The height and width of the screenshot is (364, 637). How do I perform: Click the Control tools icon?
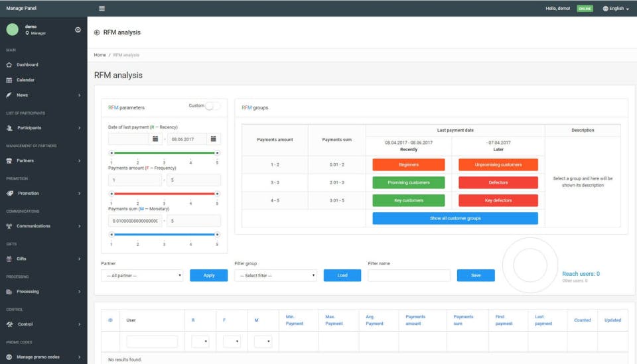pyautogui.click(x=10, y=324)
